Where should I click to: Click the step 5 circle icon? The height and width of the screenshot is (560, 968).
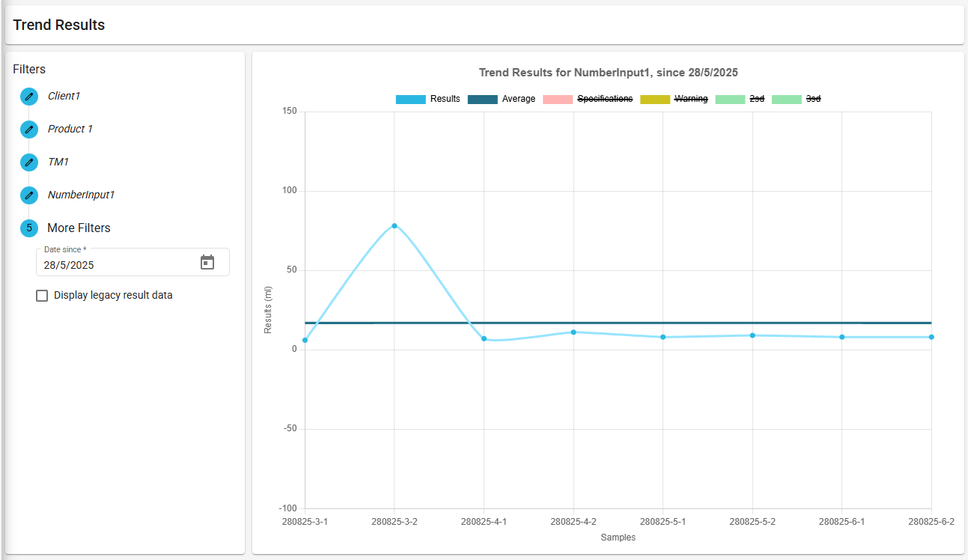click(x=29, y=228)
